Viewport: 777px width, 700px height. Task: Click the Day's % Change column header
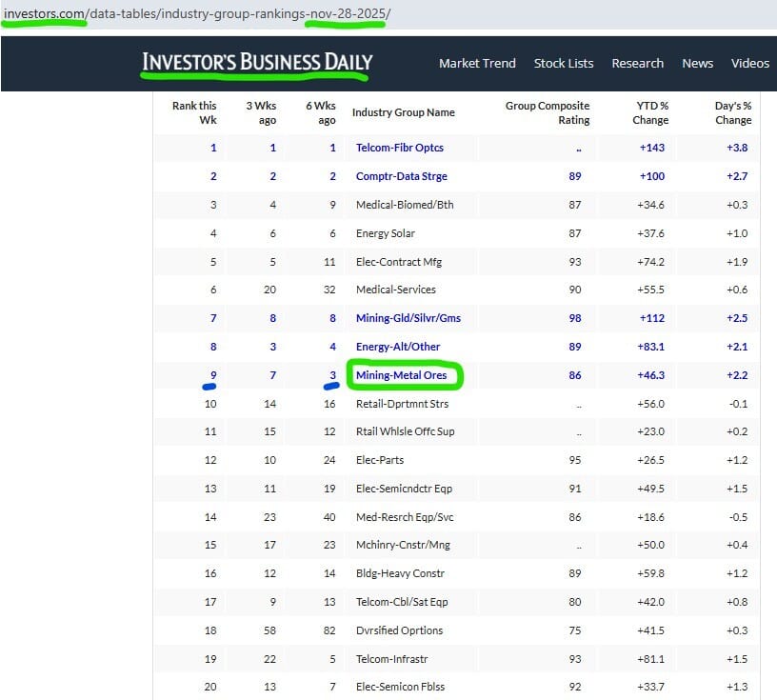point(733,112)
